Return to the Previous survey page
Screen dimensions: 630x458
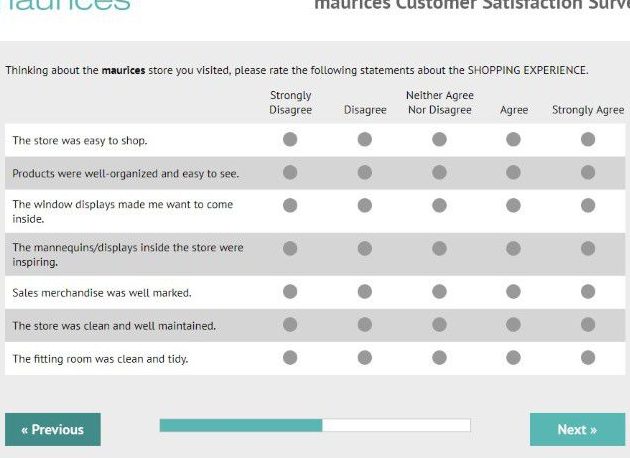coord(53,429)
